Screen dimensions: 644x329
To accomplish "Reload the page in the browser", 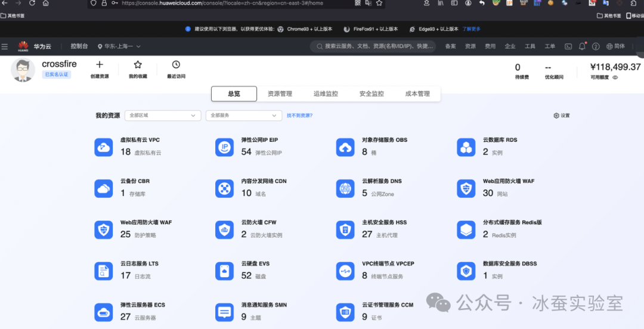I will tap(32, 3).
